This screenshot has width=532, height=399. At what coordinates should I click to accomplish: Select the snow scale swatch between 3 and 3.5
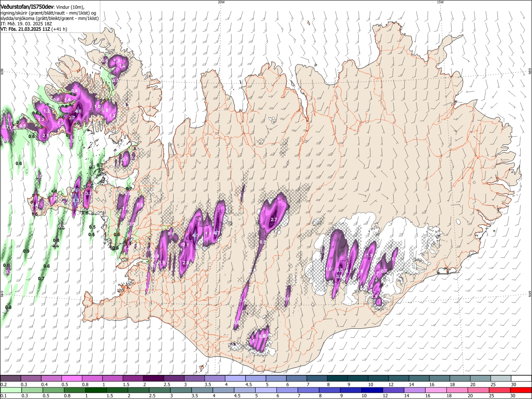coord(195,379)
